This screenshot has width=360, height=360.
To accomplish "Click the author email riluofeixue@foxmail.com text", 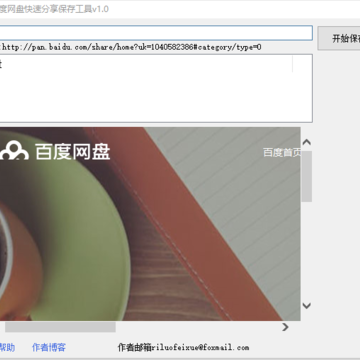I will (200, 347).
